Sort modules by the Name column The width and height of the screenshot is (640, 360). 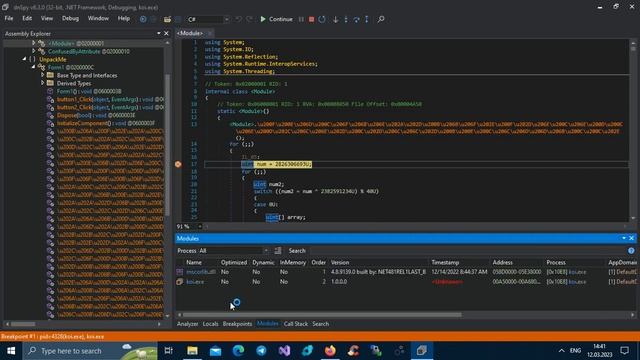click(194, 262)
